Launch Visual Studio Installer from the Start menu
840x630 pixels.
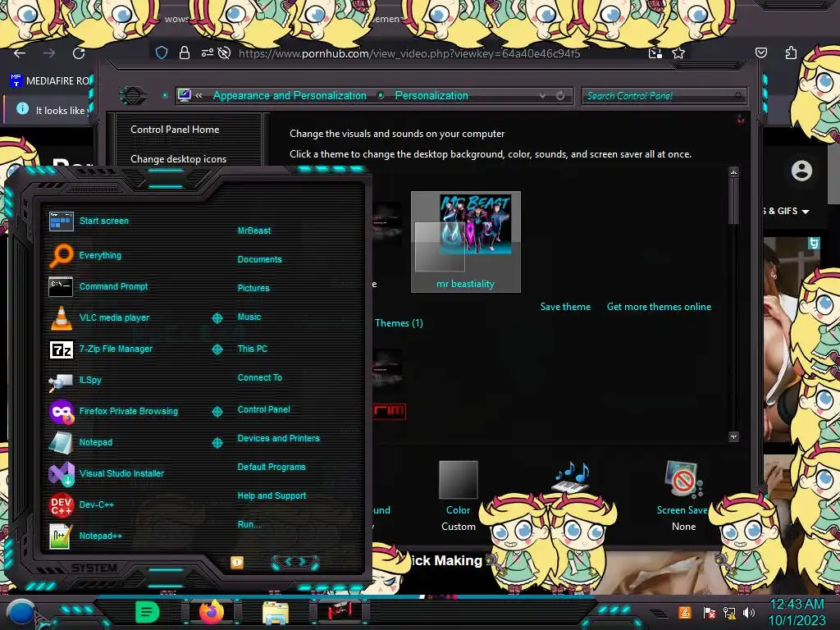coord(107,473)
